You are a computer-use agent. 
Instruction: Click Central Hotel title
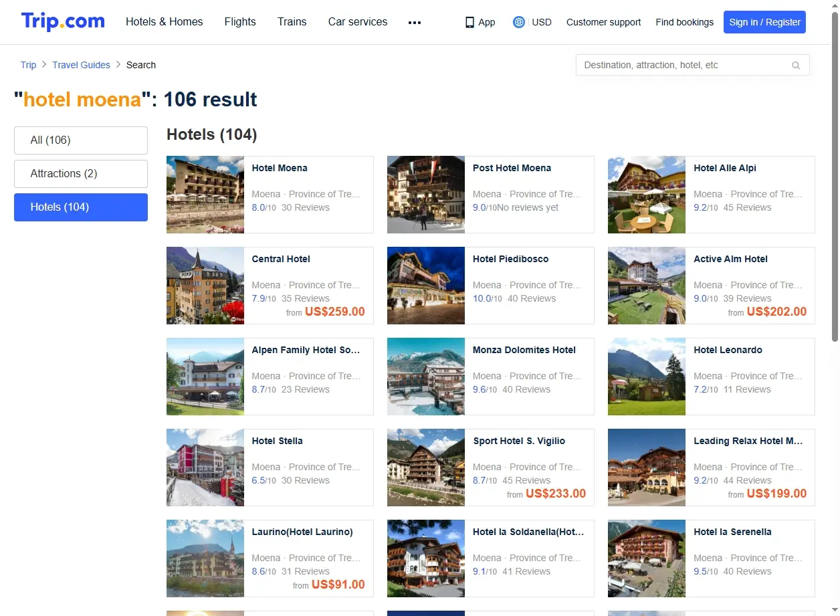pos(281,259)
